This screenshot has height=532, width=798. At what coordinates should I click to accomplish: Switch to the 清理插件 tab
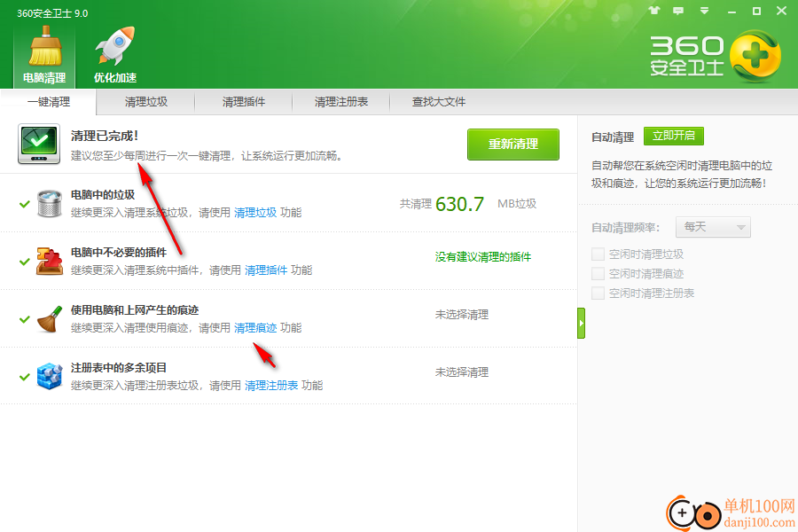tap(244, 102)
